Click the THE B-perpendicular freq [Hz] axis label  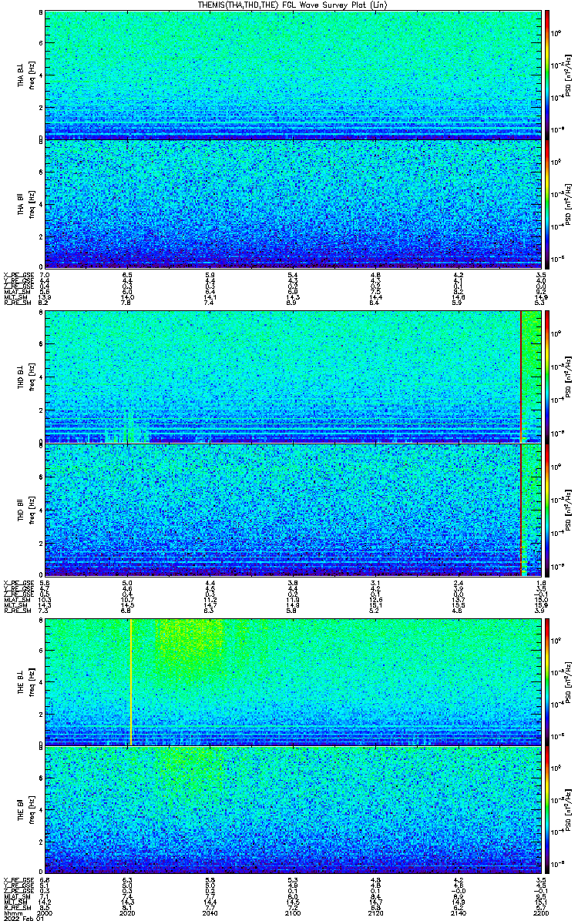point(31,681)
